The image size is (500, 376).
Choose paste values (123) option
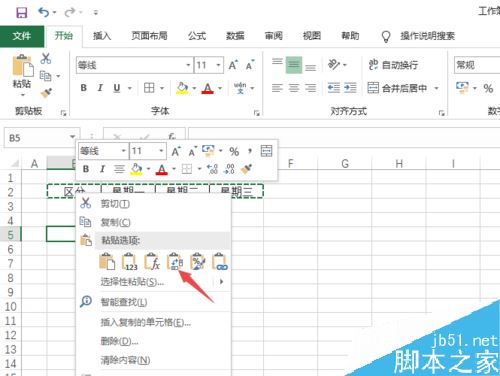coord(130,262)
